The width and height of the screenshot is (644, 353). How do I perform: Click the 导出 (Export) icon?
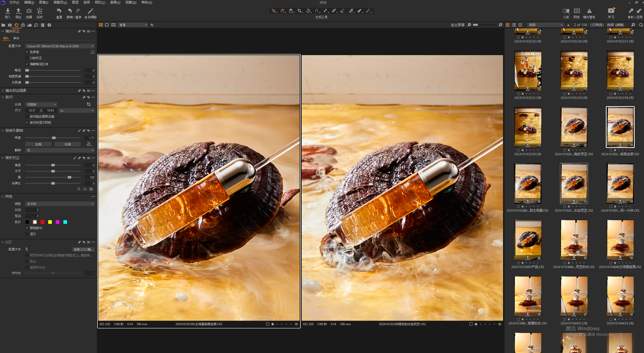18,11
